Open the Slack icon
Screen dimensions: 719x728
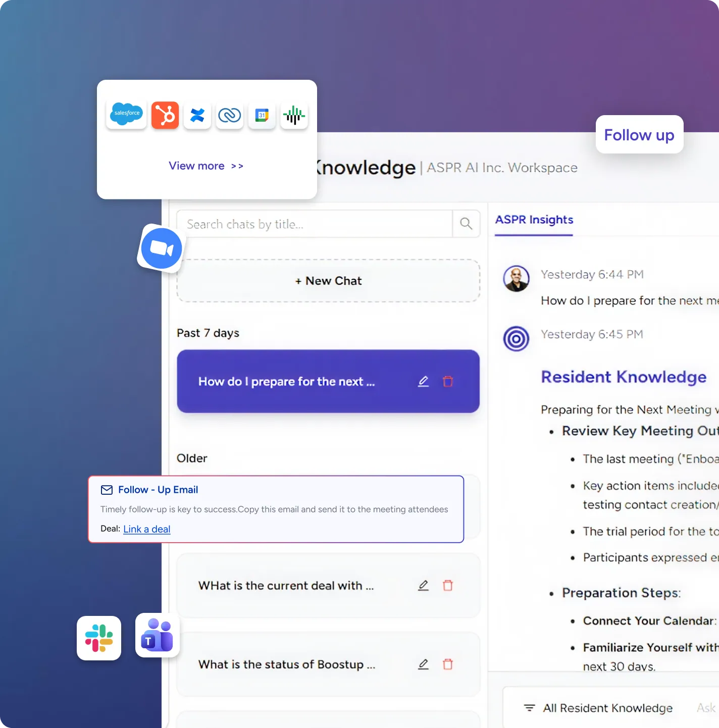[x=99, y=638]
